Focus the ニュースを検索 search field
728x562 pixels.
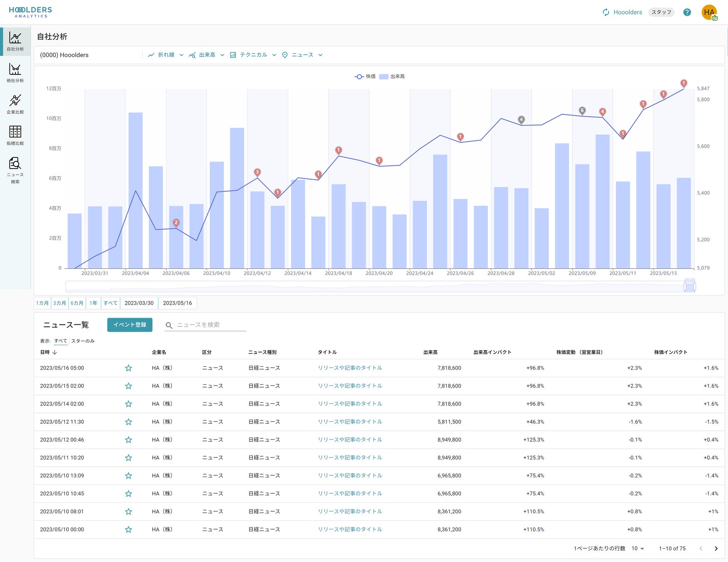click(x=211, y=325)
